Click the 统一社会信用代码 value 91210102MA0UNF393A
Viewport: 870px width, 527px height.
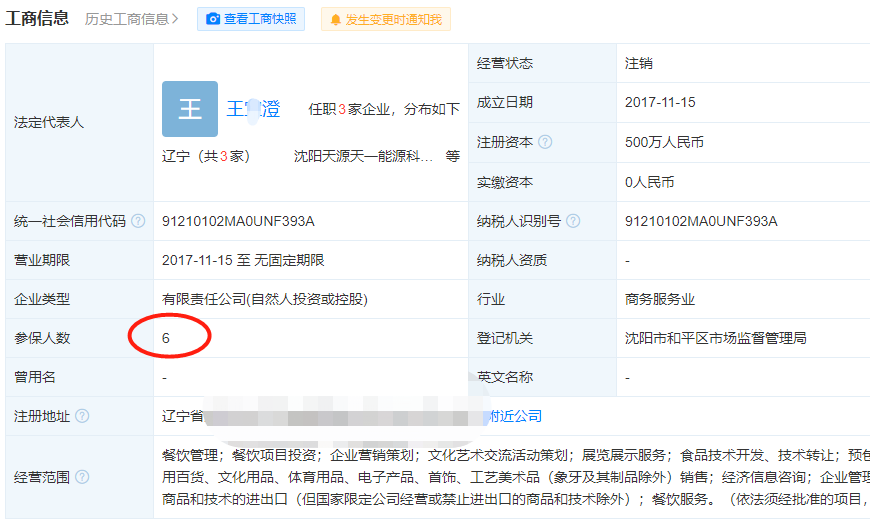[x=238, y=221]
